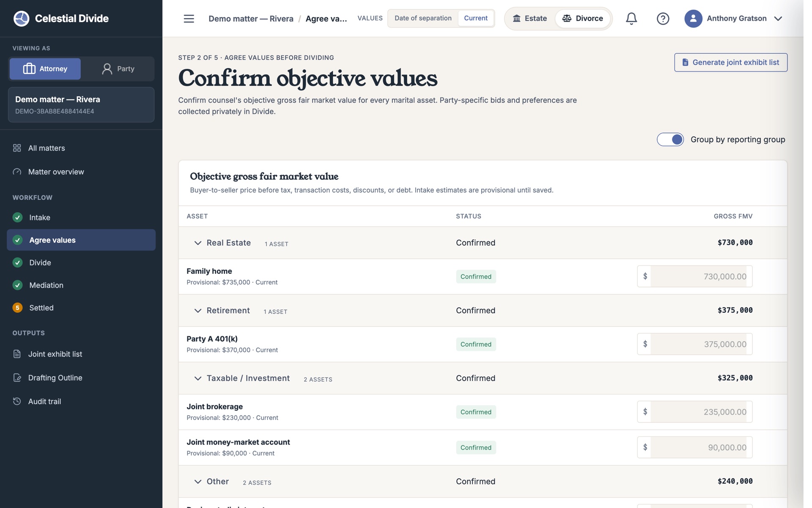Click Demo matter — Rivera breadcrumb
812x508 pixels.
[251, 19]
